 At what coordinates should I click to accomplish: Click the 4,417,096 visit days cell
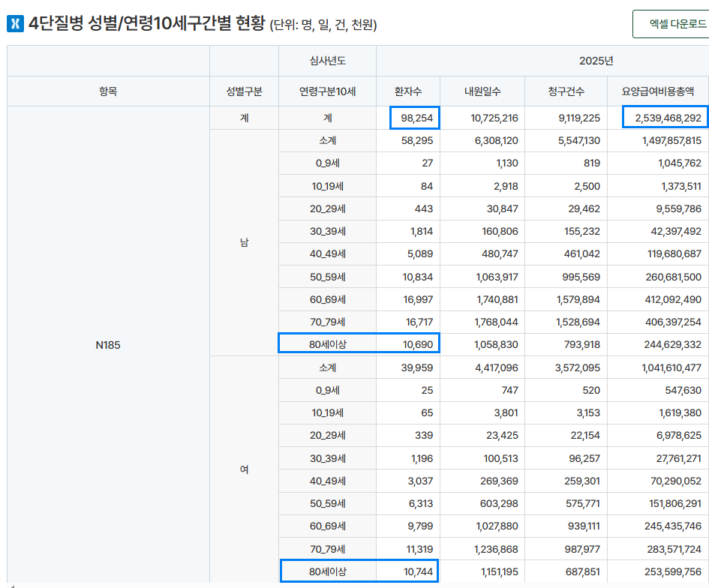click(x=482, y=367)
